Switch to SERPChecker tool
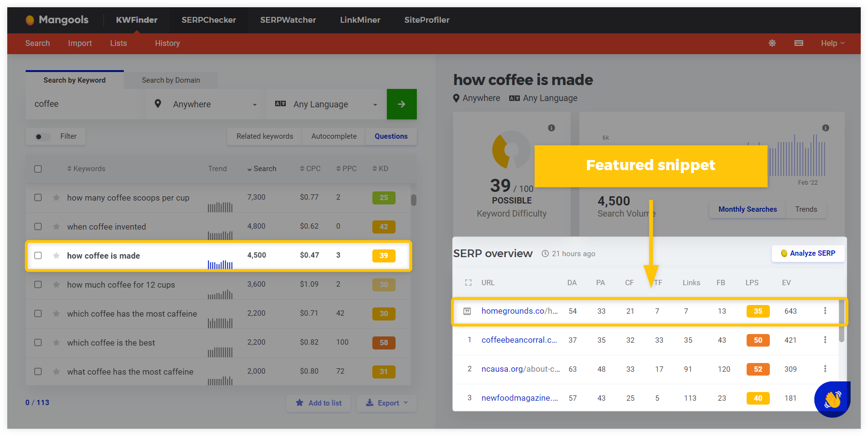This screenshot has width=868, height=436. point(209,20)
